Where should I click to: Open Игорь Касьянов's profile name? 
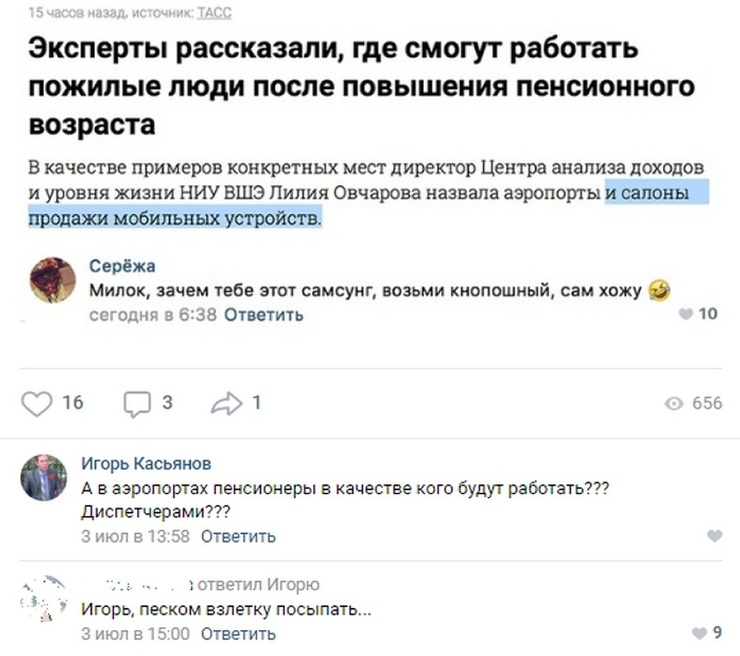pyautogui.click(x=146, y=463)
